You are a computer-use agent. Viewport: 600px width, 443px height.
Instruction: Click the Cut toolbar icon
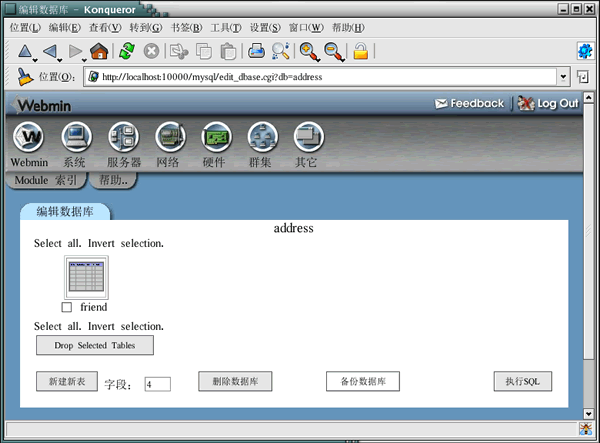click(x=179, y=51)
